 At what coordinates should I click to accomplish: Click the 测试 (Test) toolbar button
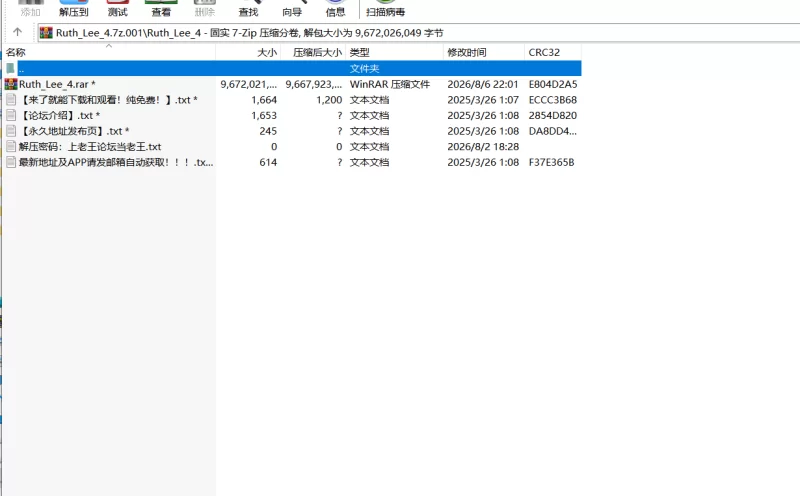coord(117,9)
